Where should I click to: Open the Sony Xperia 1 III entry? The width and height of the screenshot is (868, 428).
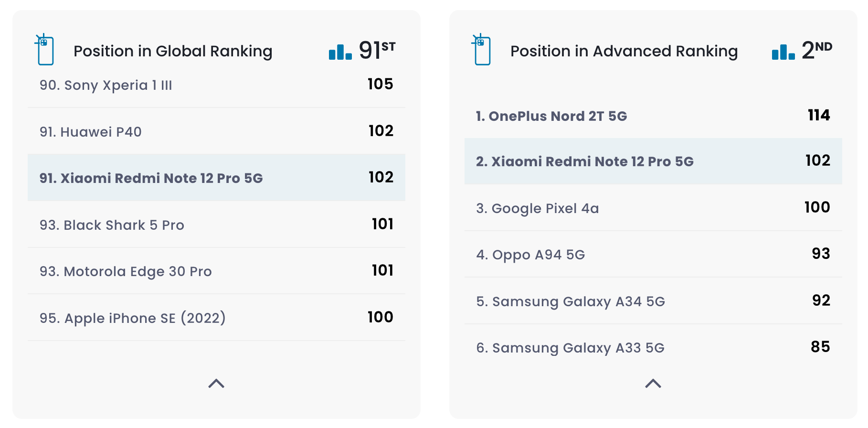(106, 85)
